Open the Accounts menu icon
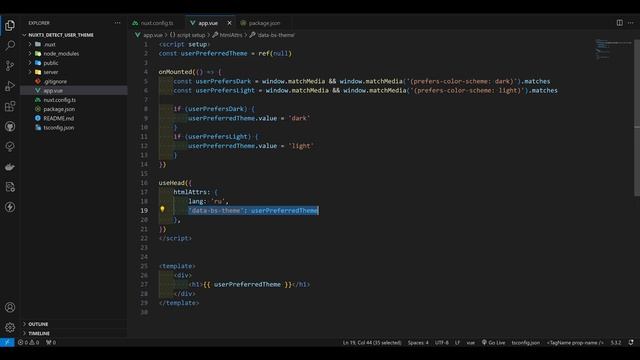Viewport: 640px width, 360px height. tap(10, 307)
